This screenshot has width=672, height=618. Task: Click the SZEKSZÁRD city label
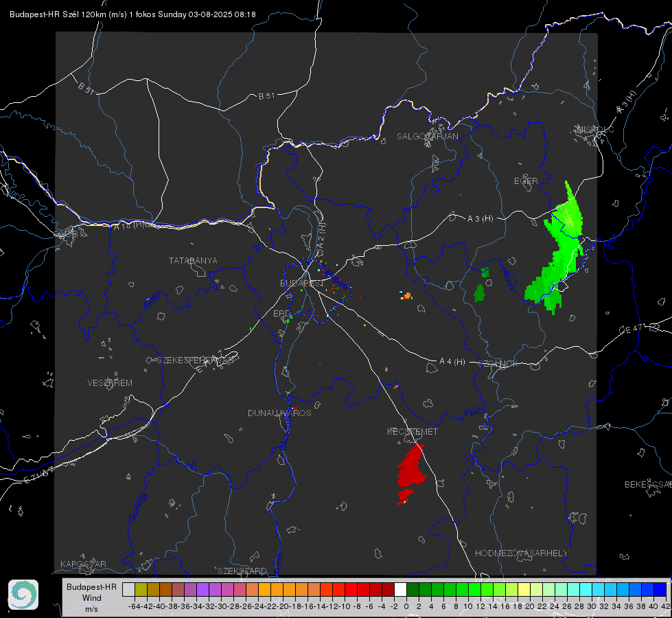[242, 571]
